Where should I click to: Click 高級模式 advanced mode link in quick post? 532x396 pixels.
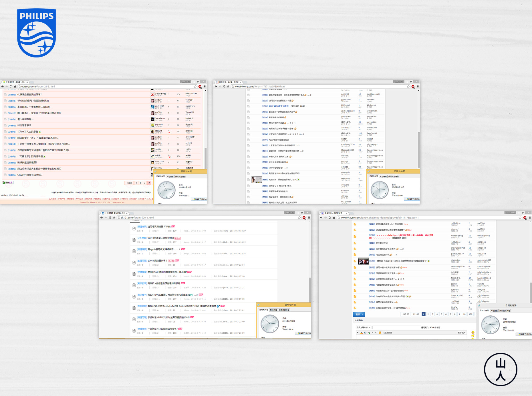461,333
